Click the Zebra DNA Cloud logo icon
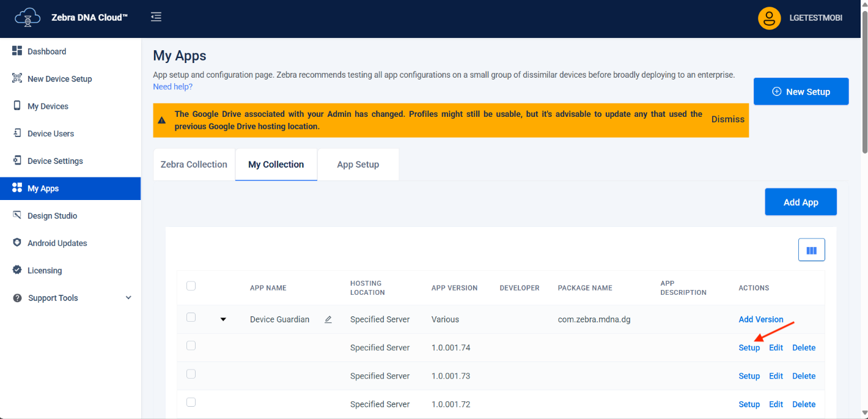868x419 pixels. click(28, 18)
